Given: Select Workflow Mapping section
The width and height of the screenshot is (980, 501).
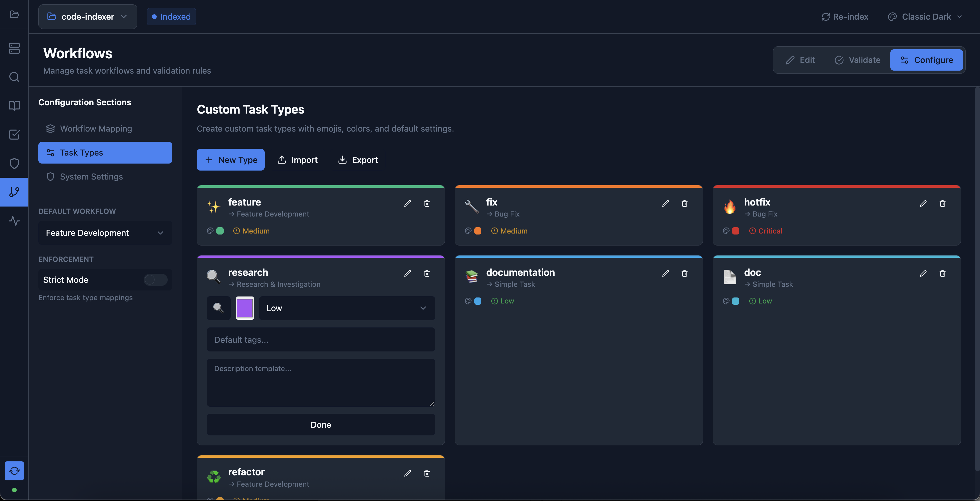Looking at the screenshot, I should (x=96, y=129).
